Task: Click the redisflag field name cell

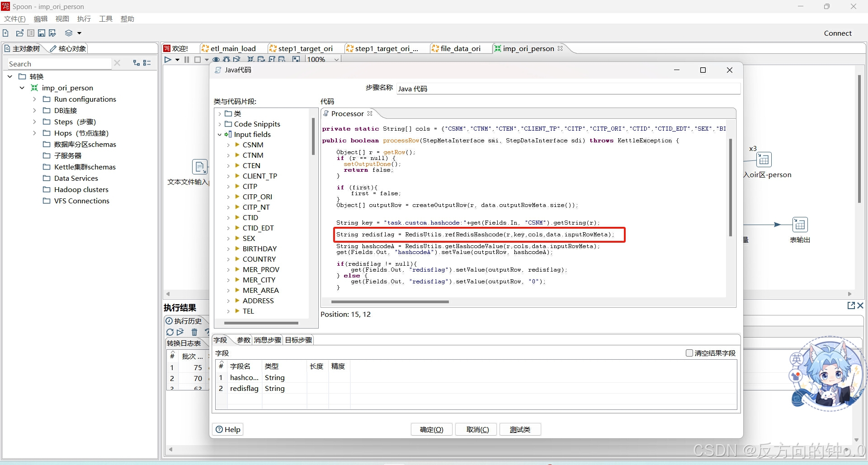Action: pyautogui.click(x=244, y=388)
